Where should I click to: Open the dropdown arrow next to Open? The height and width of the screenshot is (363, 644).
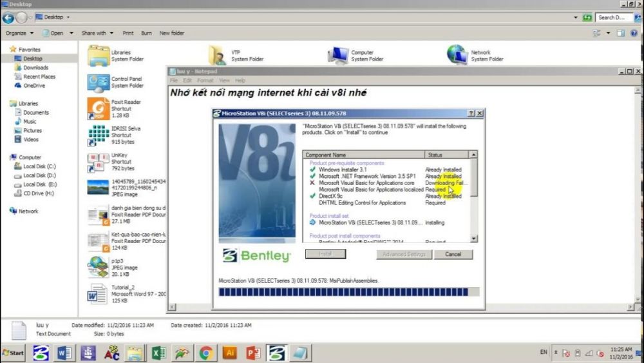click(71, 33)
